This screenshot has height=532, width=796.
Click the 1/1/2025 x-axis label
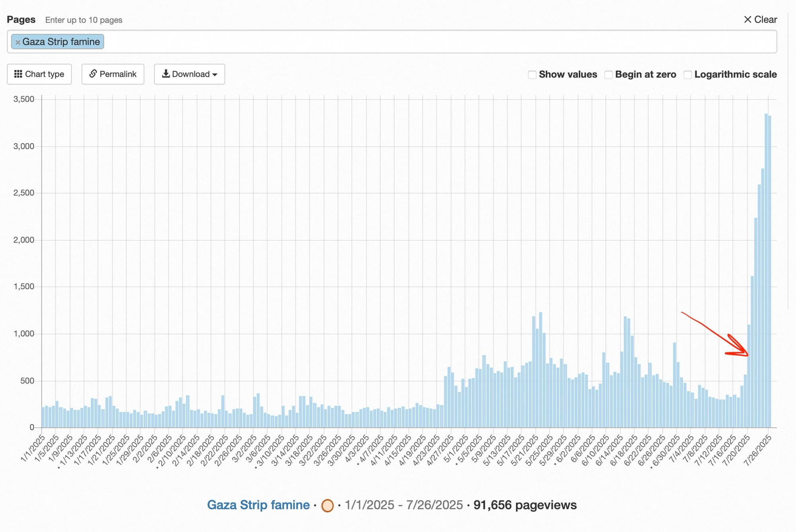coord(33,449)
